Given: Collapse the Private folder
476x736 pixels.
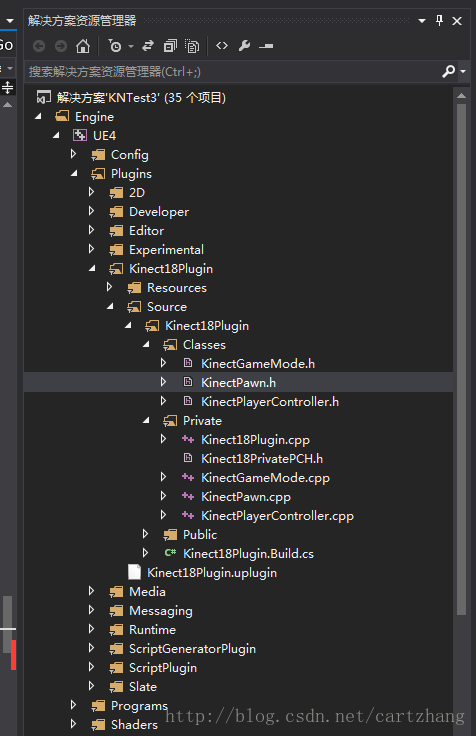Looking at the screenshot, I should click(x=146, y=420).
